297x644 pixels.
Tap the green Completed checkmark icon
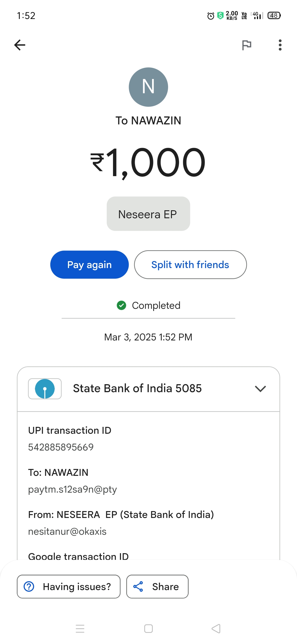[121, 305]
